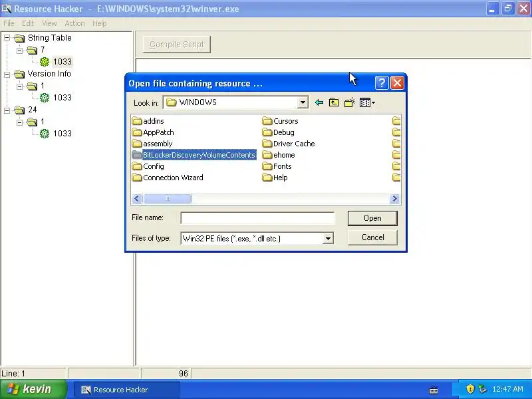Select the BitLockerDiscoveryVolumeContents folder
Screen dimensions: 532x399
pyautogui.click(x=194, y=155)
